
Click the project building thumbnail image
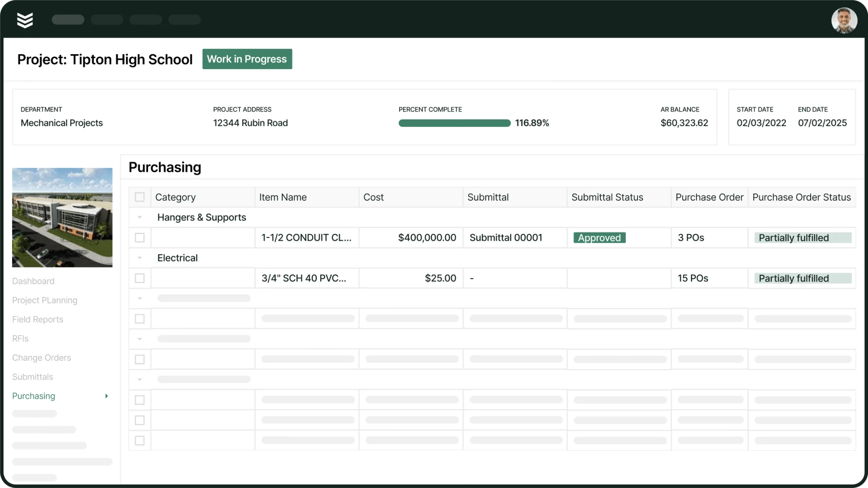[62, 217]
